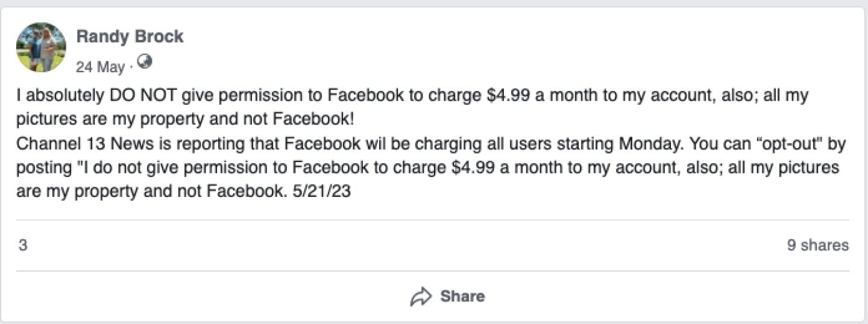The width and height of the screenshot is (868, 324).
Task: View the 3 reactions count
Action: [22, 245]
